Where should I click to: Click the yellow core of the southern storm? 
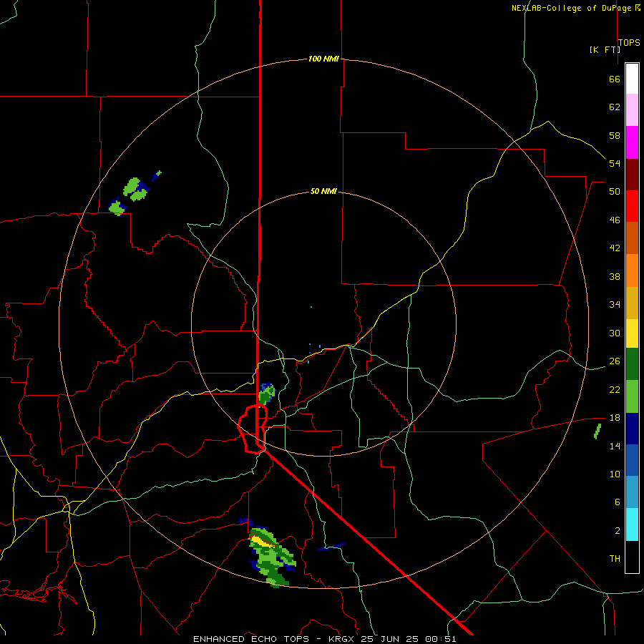pyautogui.click(x=261, y=541)
